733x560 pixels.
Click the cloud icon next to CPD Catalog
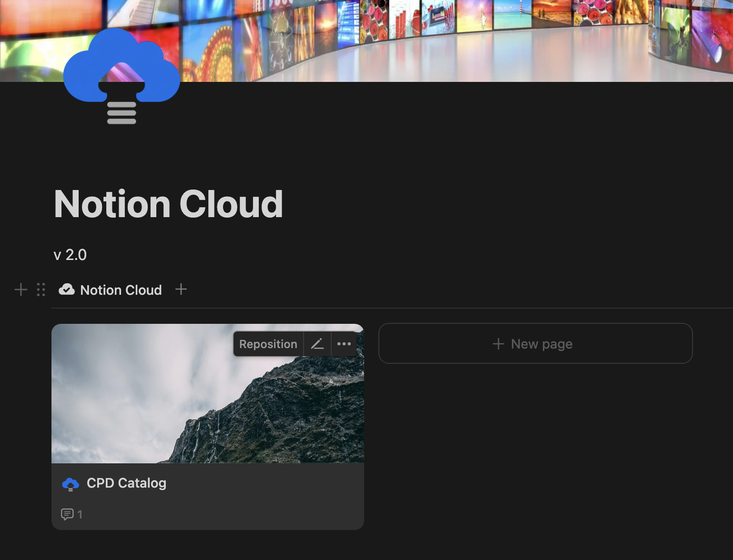(x=71, y=483)
